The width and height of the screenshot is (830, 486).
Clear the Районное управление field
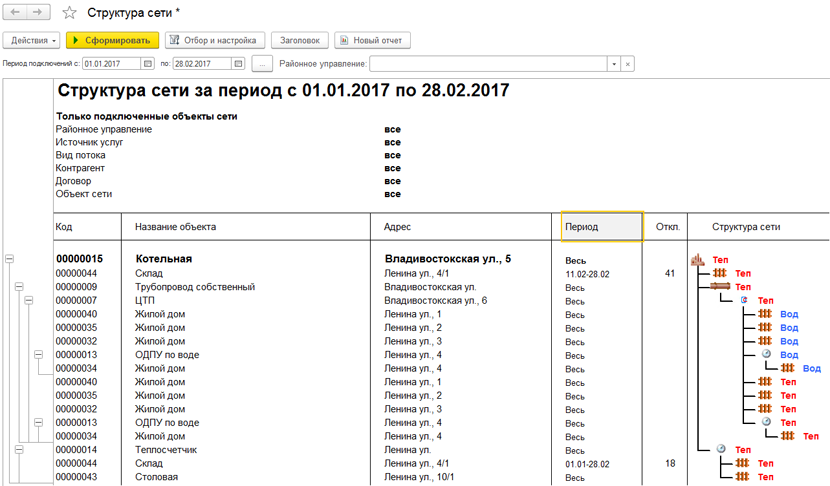pos(628,64)
